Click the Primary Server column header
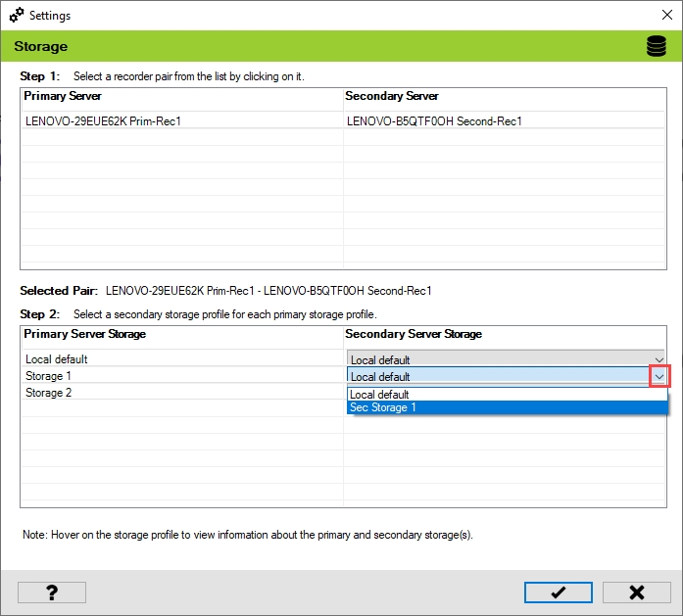Screen dimensions: 683x616 63,96
